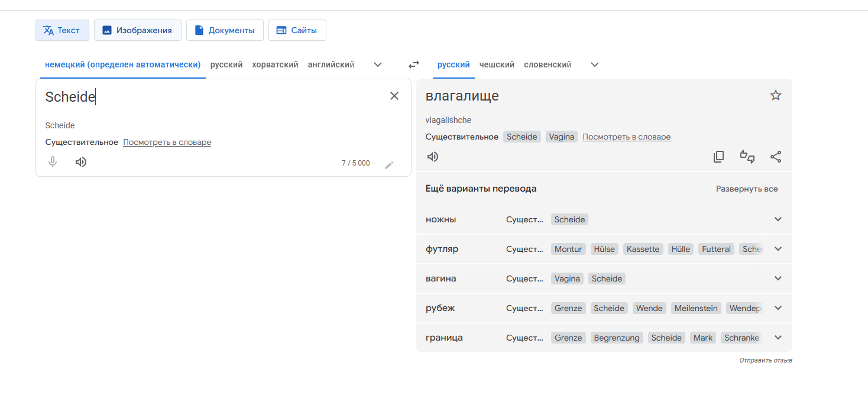
Task: Open target language list dropdown arrow
Action: (x=595, y=64)
